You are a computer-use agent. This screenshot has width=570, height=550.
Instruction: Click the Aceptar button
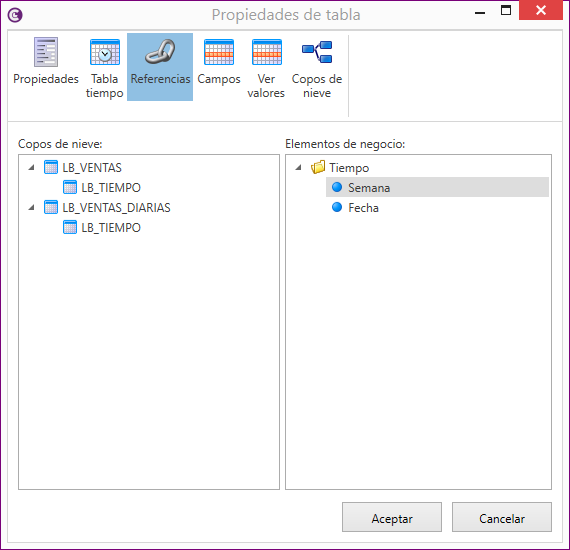[x=392, y=517]
